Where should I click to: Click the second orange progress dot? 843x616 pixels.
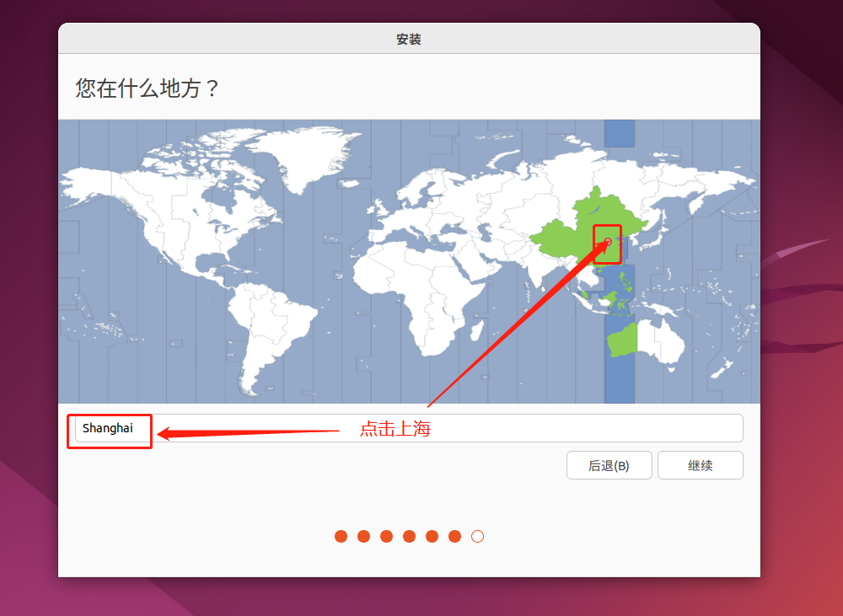pyautogui.click(x=363, y=537)
